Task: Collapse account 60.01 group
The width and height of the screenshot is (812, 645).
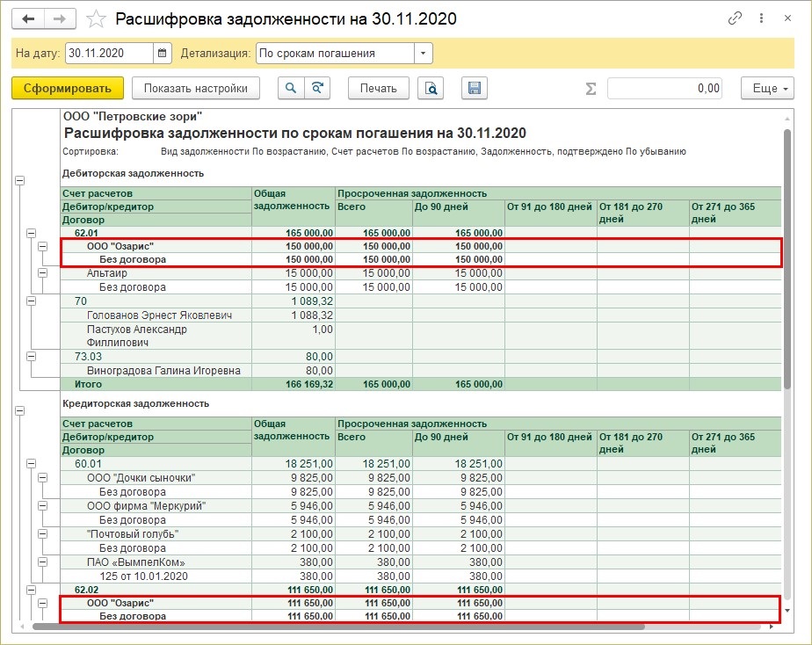Action: 31,464
